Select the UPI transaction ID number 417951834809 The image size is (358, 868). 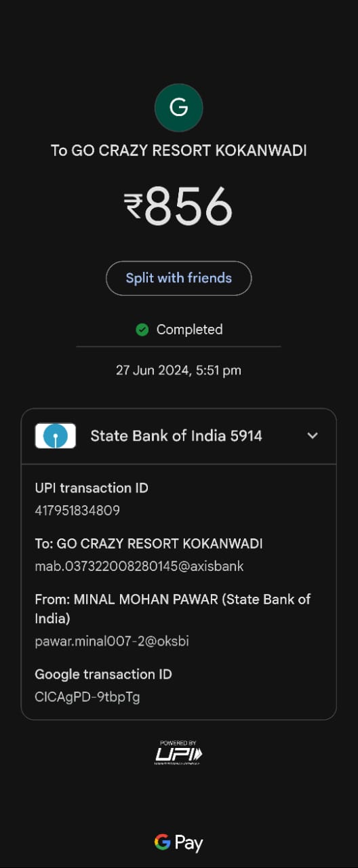(x=77, y=511)
